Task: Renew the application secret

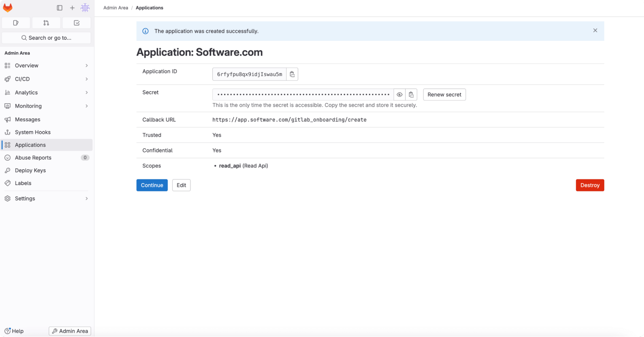Action: coord(444,94)
